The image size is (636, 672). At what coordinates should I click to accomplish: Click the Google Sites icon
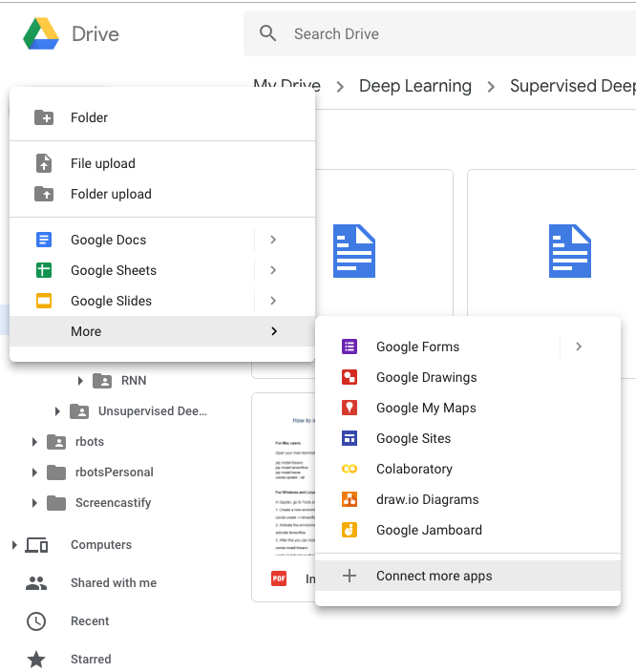click(350, 438)
